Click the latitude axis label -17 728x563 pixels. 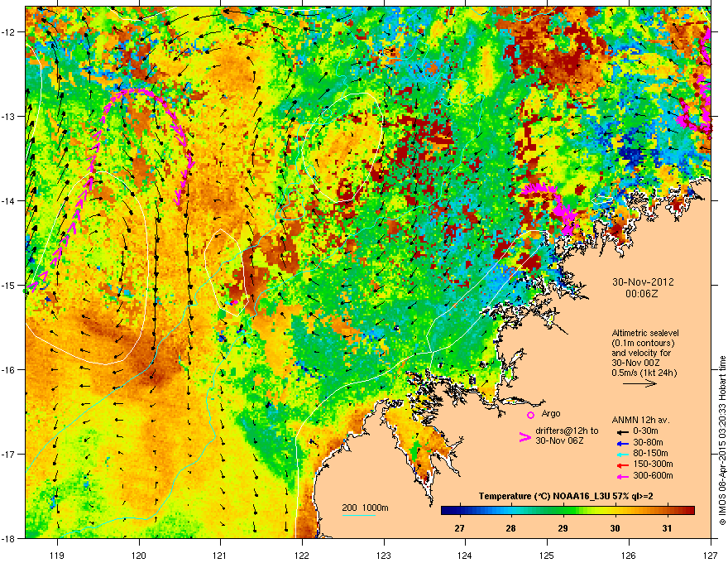coord(9,454)
